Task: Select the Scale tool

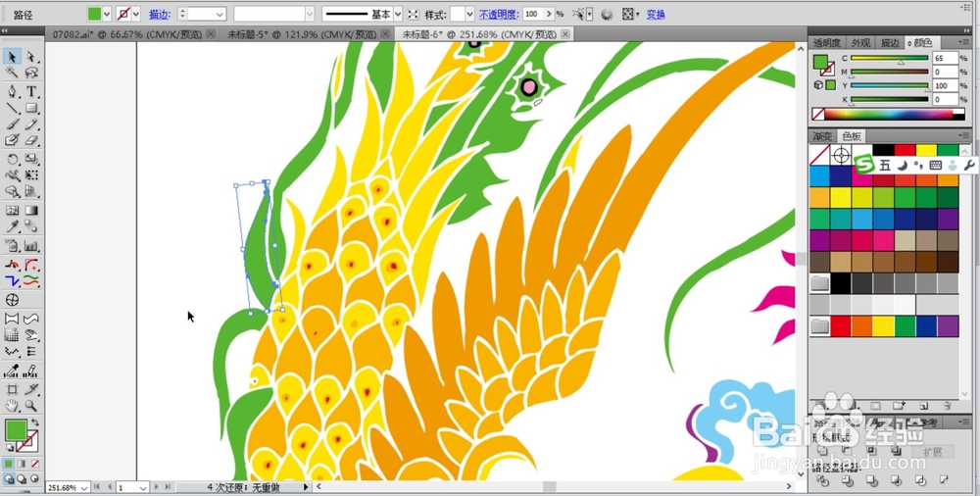Action: click(32, 160)
